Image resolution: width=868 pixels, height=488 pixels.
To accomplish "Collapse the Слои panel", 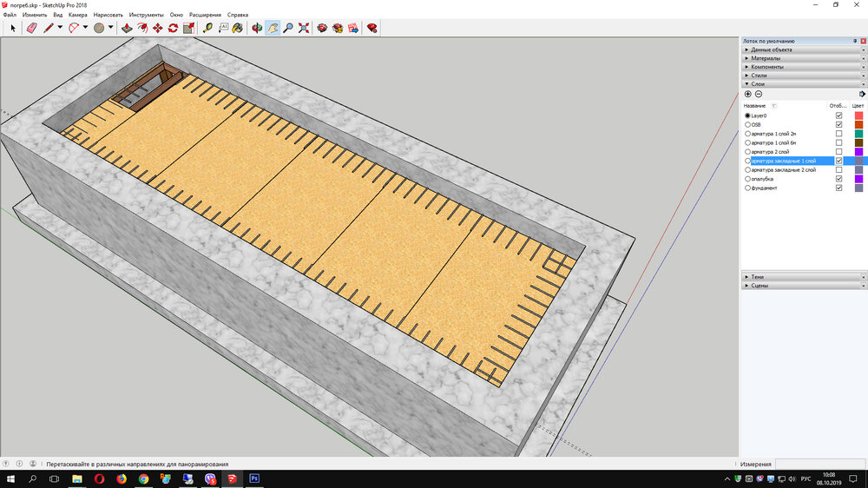I will pos(758,84).
